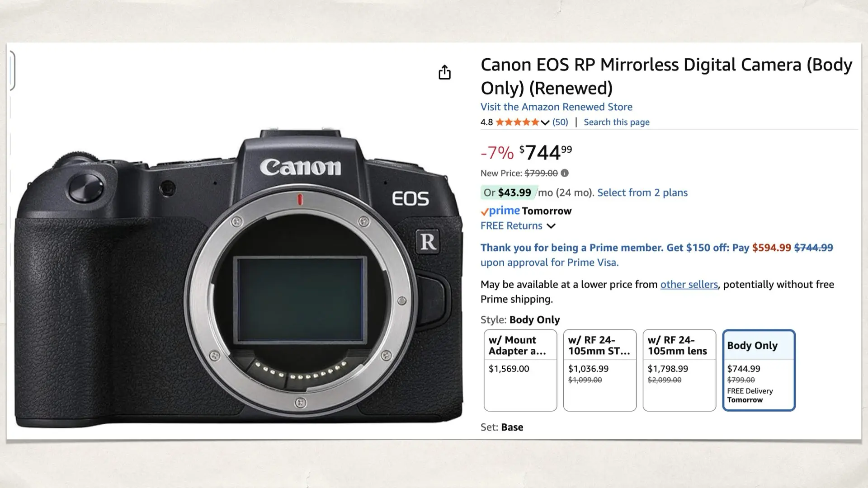Open 'Search this page'

pos(616,122)
